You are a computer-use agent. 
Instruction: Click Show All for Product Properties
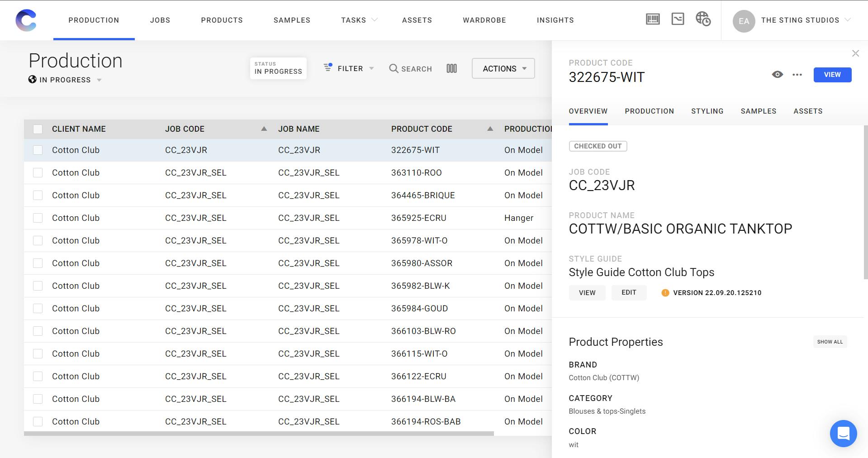(x=830, y=342)
